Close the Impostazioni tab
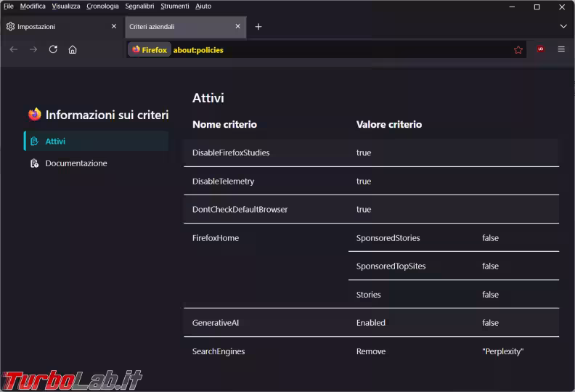 point(114,26)
